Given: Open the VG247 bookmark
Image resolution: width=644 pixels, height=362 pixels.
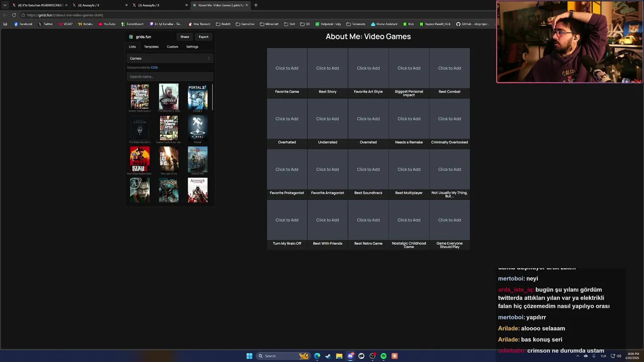Looking at the screenshot, I should click(x=65, y=24).
